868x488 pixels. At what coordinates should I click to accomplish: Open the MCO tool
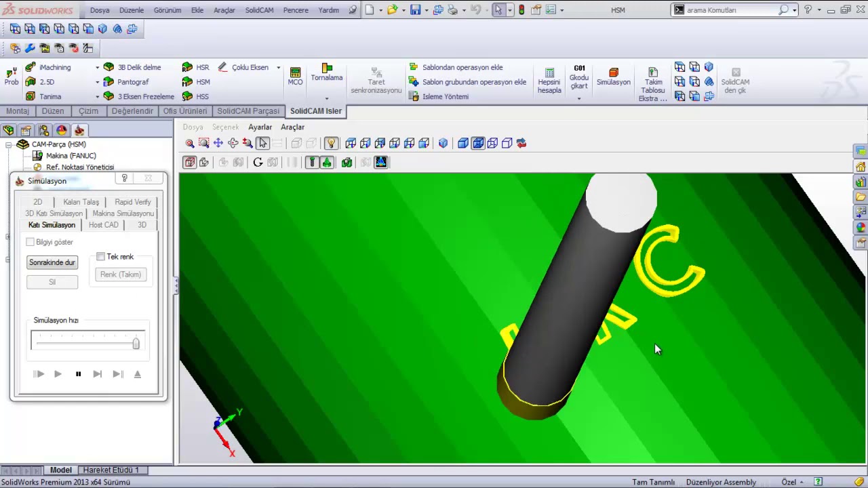point(295,76)
